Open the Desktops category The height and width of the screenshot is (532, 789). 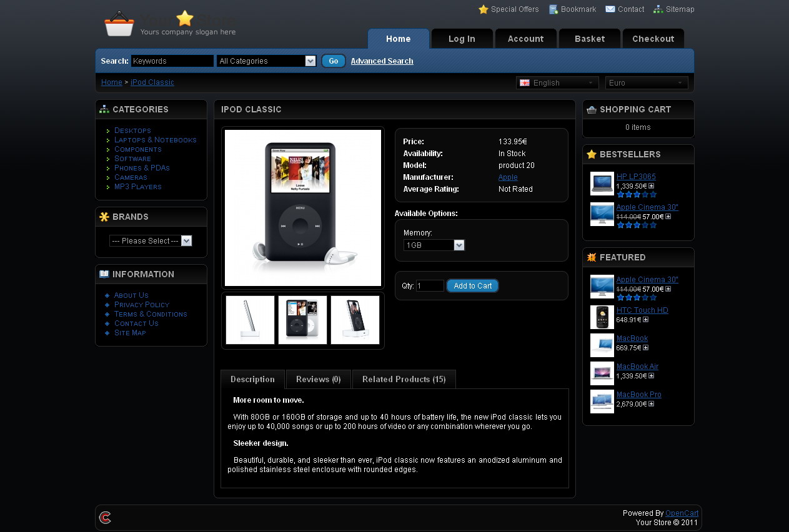132,131
